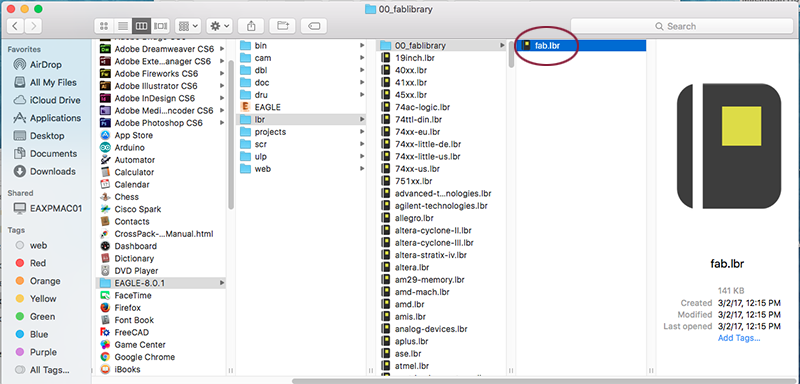Screen dimensions: 800x384
Task: Select the fab.lbr file
Action: pos(582,45)
